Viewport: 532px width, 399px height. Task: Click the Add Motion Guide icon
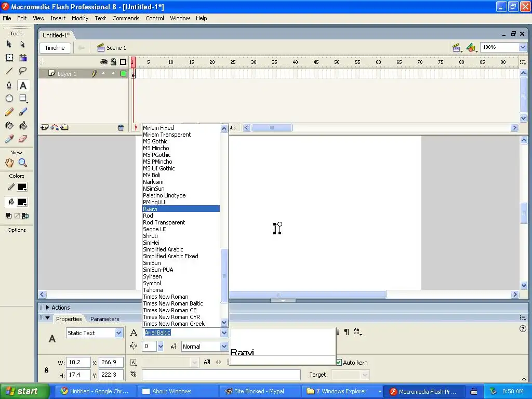[x=54, y=127]
